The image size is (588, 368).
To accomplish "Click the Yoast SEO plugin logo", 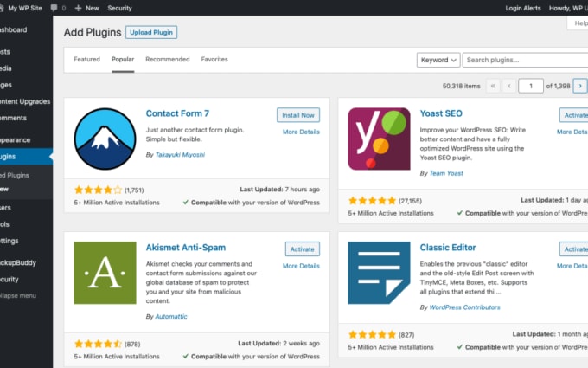I will 379,139.
